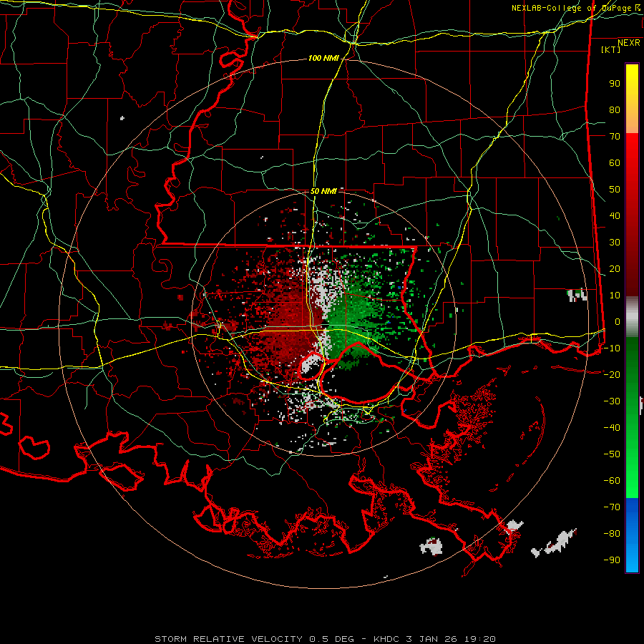Screen dimensions: 644x644
Task: Select the 80 value on velocity scale
Action: pyautogui.click(x=615, y=109)
